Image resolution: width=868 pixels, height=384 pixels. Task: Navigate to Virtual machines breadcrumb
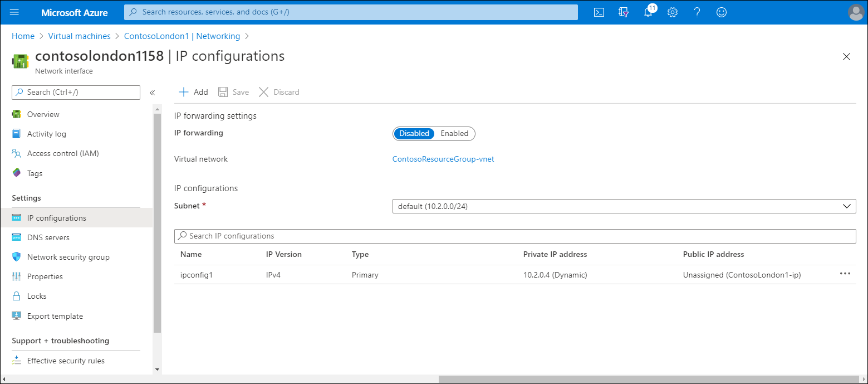[x=79, y=36]
